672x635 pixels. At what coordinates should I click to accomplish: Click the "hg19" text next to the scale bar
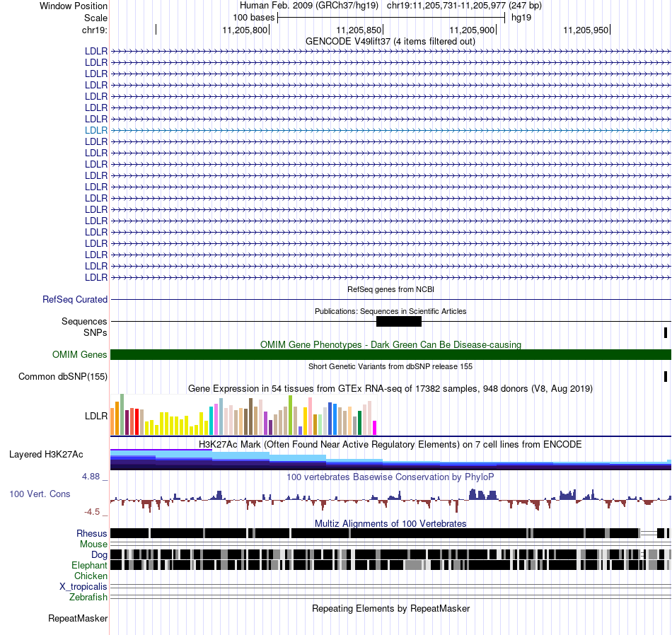tap(521, 18)
